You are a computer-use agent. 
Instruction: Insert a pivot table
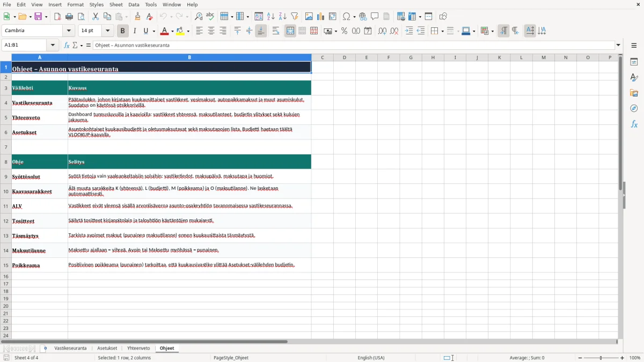[x=333, y=17]
